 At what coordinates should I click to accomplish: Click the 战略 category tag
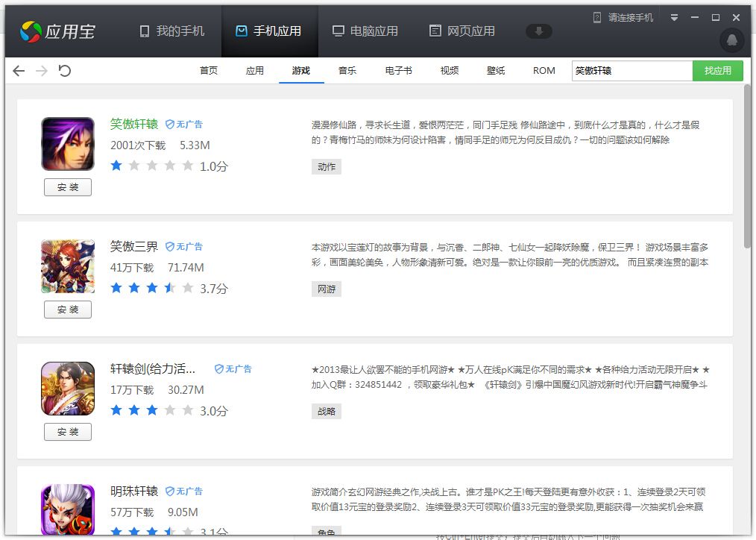327,412
